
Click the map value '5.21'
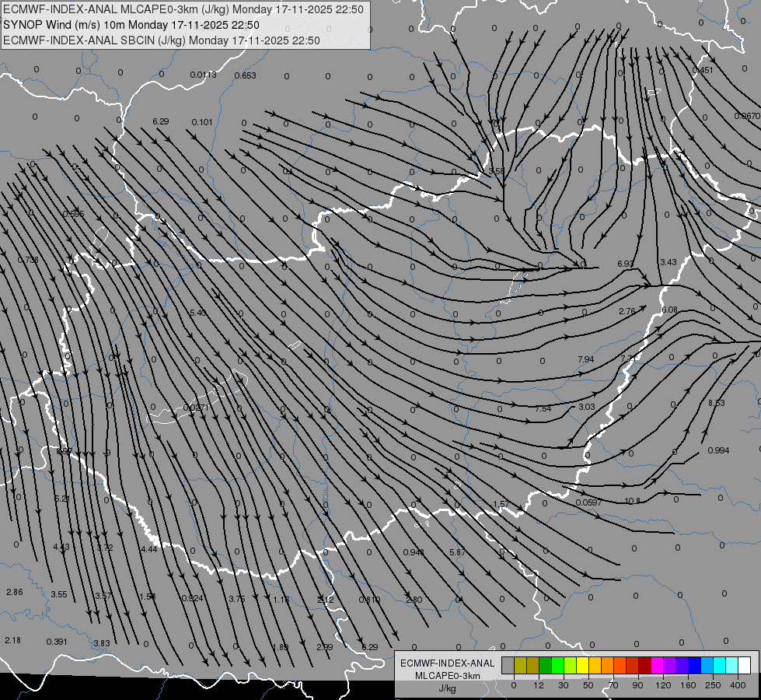click(x=62, y=499)
